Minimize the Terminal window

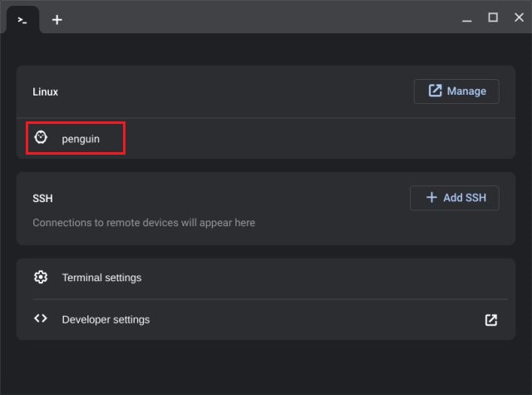(x=467, y=18)
